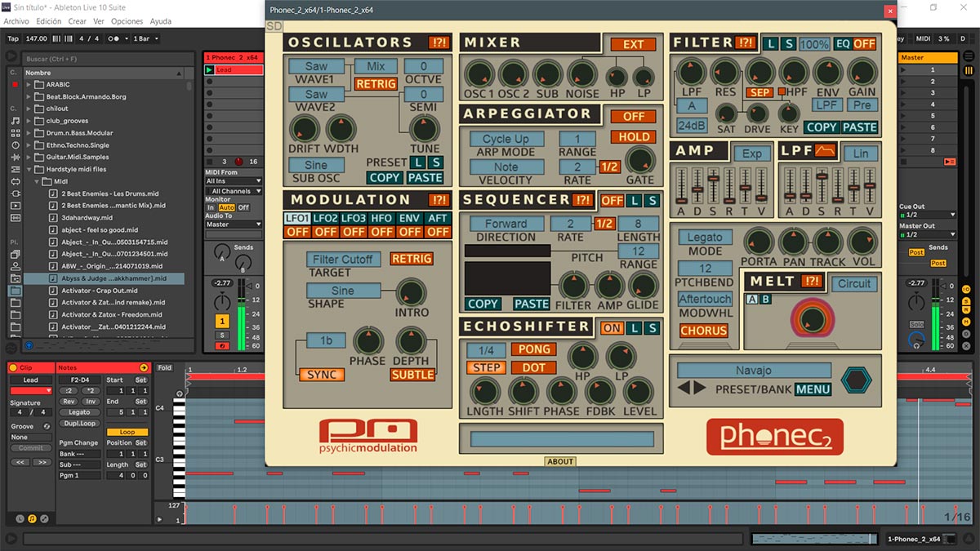This screenshot has height=551, width=980.
Task: Toggle the CHORUS button
Action: pyautogui.click(x=703, y=331)
